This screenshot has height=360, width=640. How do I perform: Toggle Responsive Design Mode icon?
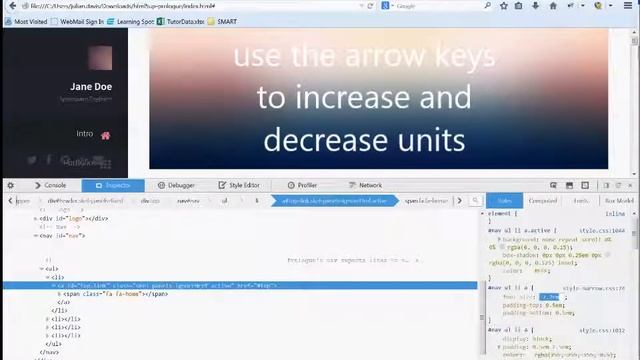pos(585,185)
